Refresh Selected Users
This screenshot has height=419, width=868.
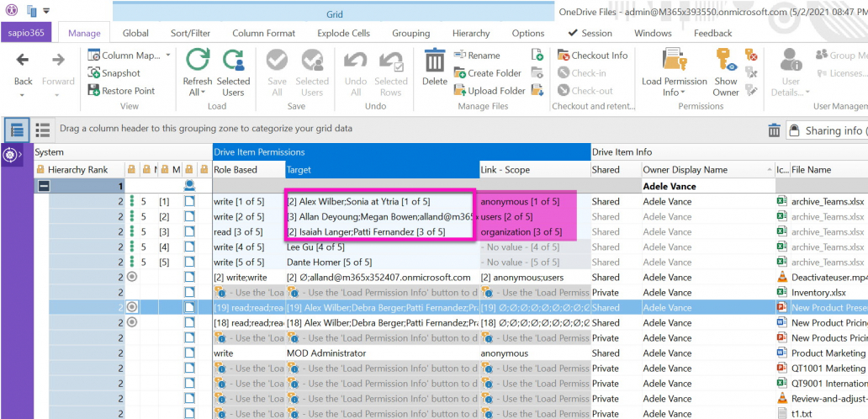233,72
